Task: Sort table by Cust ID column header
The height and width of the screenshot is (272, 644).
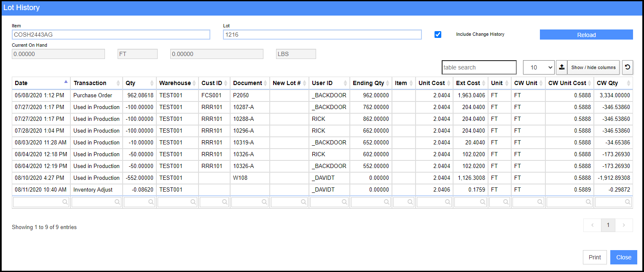Action: click(x=215, y=83)
